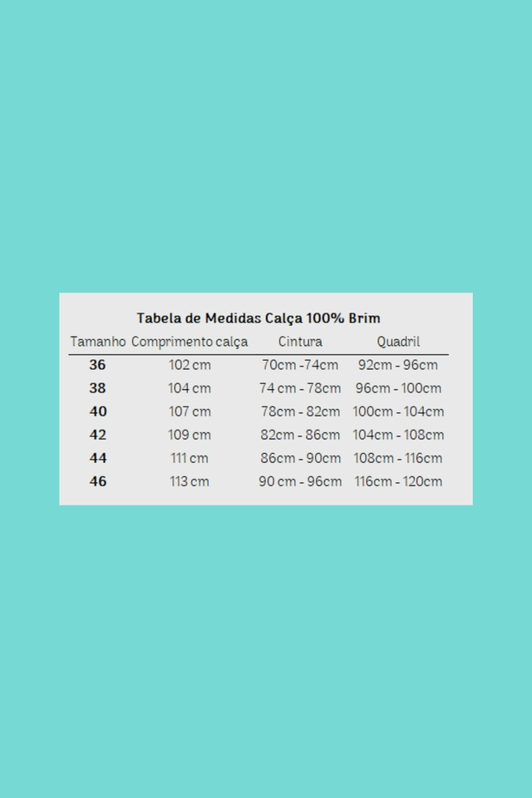Select size 46 row label
Screen dimensions: 532x798
click(98, 481)
